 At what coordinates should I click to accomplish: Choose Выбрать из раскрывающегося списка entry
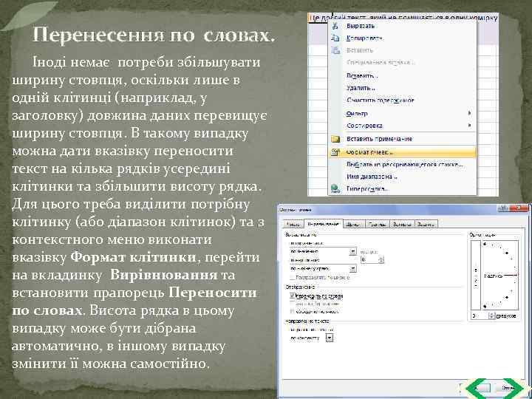(404, 165)
